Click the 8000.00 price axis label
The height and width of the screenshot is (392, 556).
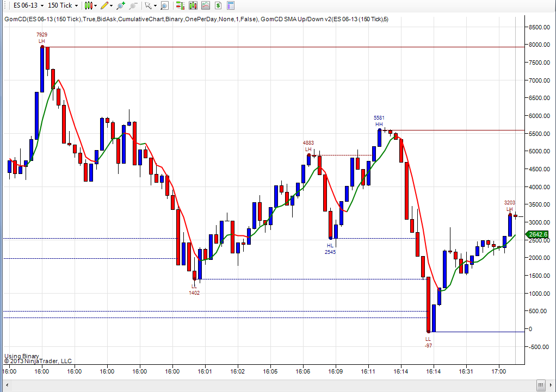click(539, 45)
